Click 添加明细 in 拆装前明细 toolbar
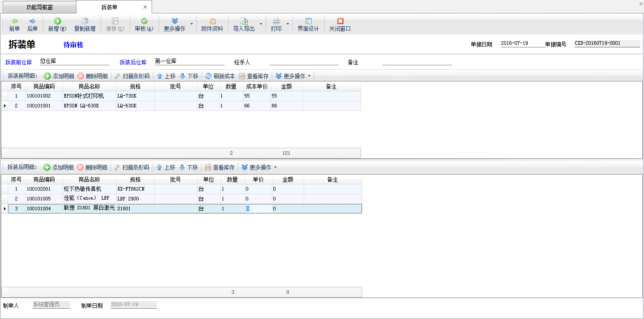 pyautogui.click(x=58, y=76)
